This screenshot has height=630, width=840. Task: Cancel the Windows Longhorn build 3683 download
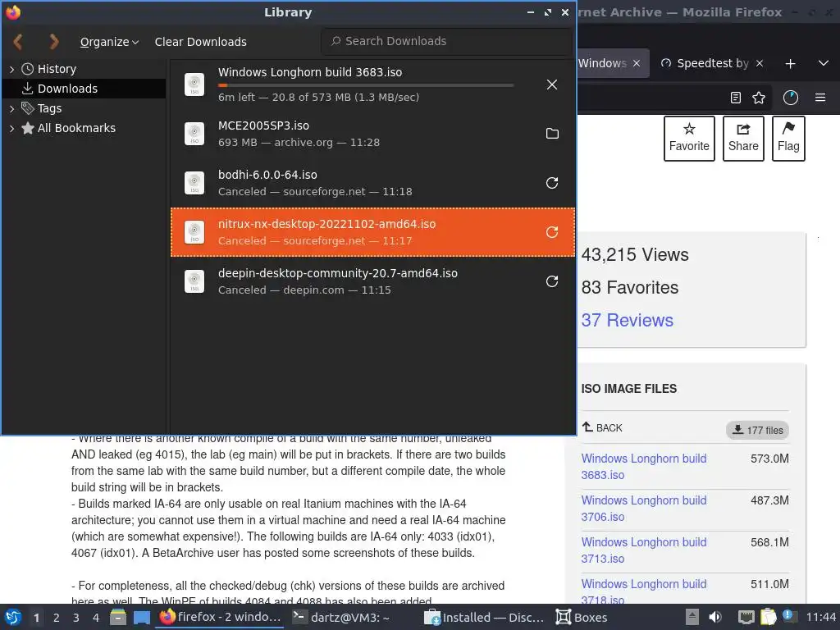[552, 84]
